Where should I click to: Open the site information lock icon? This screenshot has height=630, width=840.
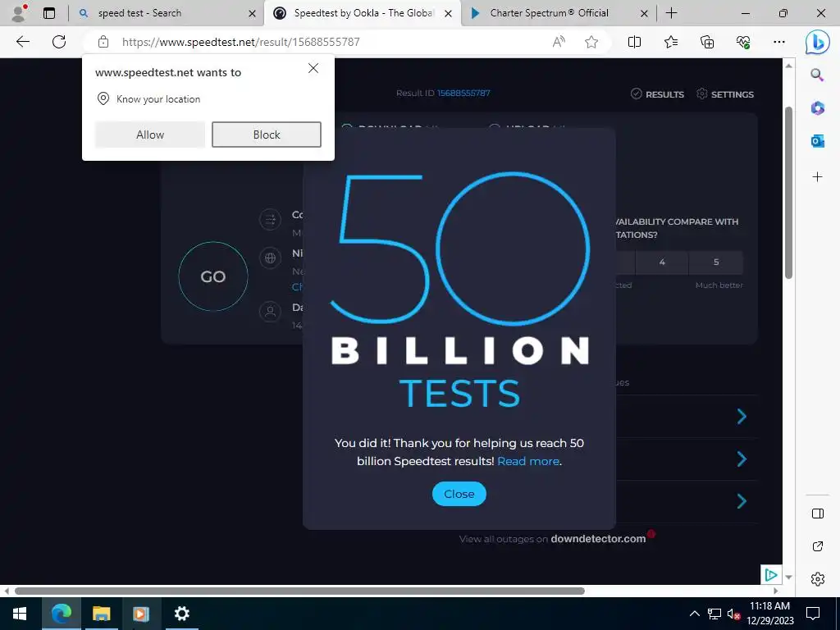click(x=103, y=42)
